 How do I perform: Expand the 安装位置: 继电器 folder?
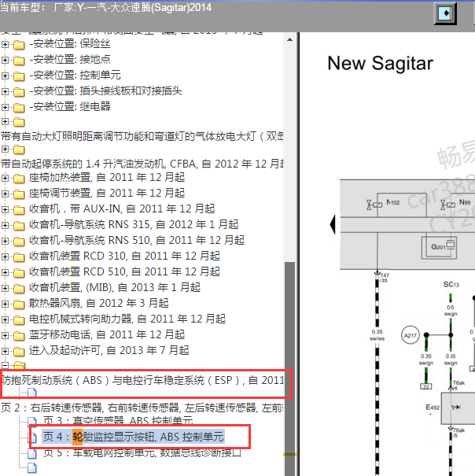coord(5,108)
